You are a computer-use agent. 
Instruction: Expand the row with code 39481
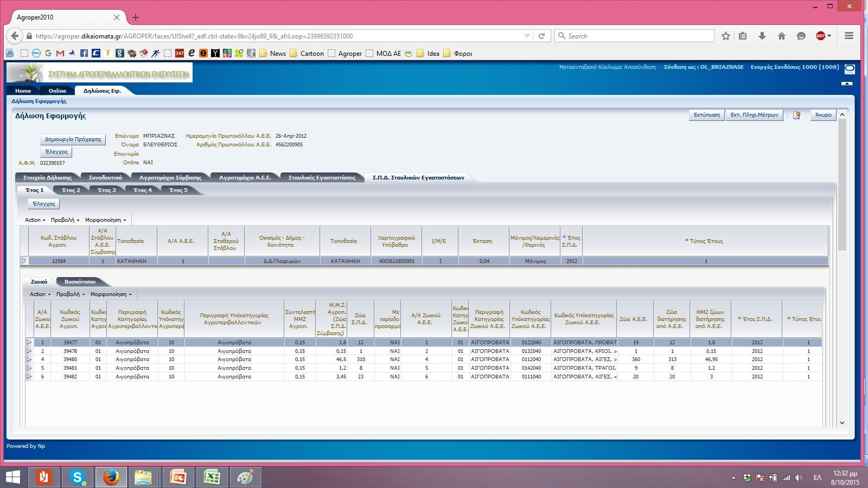(29, 368)
